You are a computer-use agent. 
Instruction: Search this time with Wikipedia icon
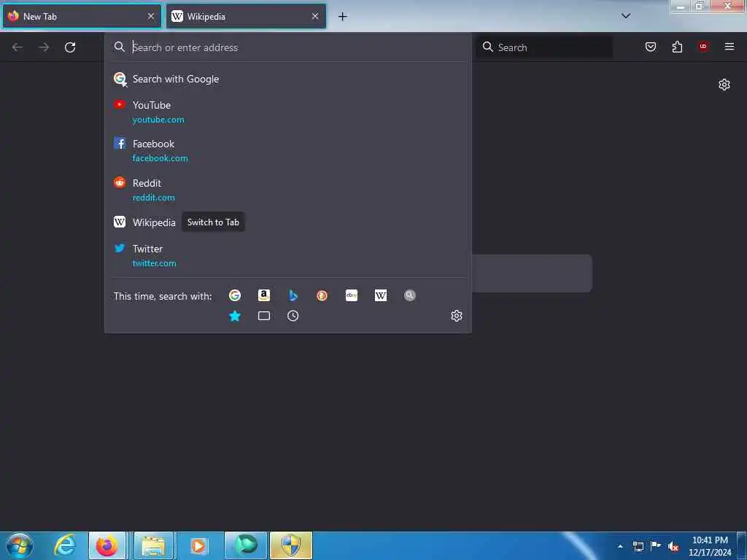click(381, 296)
